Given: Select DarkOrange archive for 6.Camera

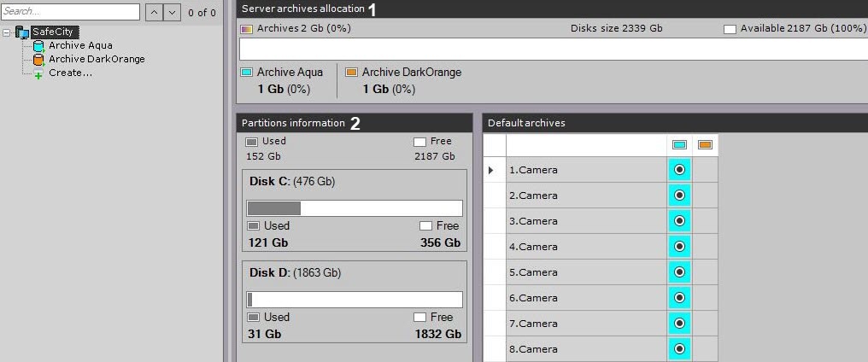Looking at the screenshot, I should coord(705,298).
